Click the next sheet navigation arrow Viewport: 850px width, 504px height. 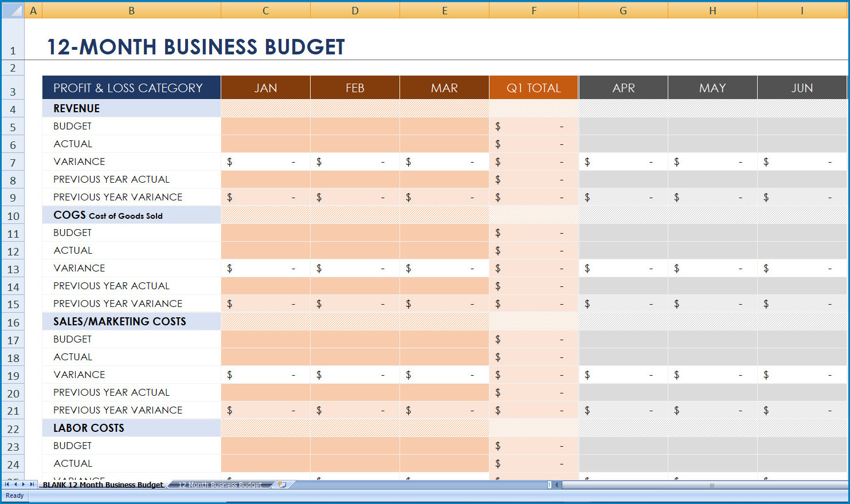pyautogui.click(x=23, y=485)
